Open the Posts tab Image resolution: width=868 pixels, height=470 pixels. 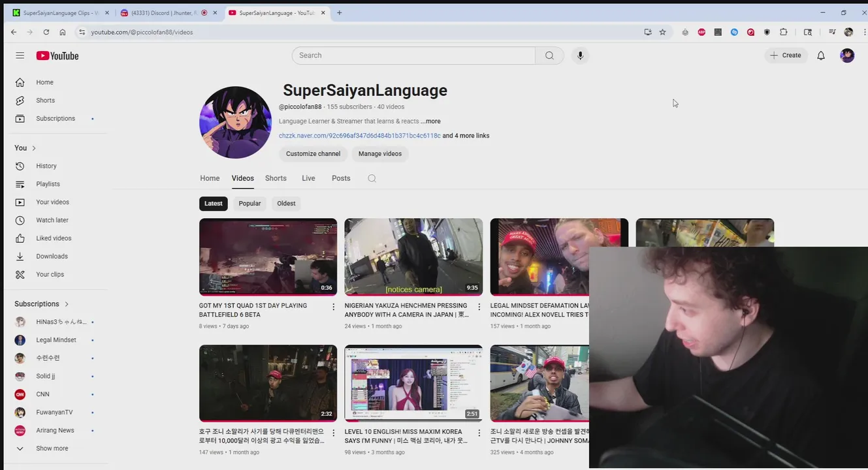coord(341,178)
